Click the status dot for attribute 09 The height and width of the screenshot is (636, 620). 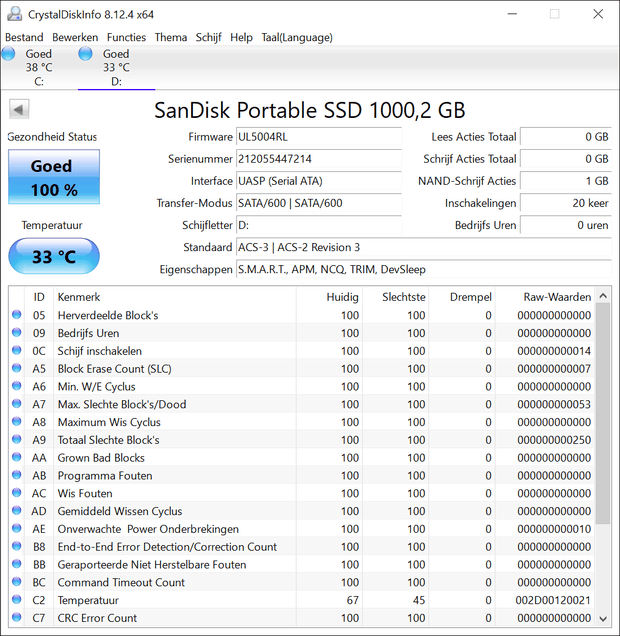point(17,332)
